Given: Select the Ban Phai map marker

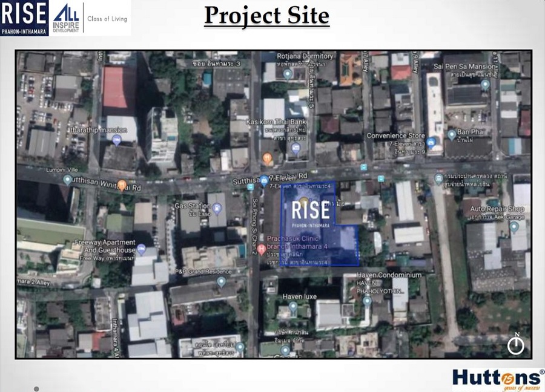Looking at the screenshot, I should (x=451, y=134).
